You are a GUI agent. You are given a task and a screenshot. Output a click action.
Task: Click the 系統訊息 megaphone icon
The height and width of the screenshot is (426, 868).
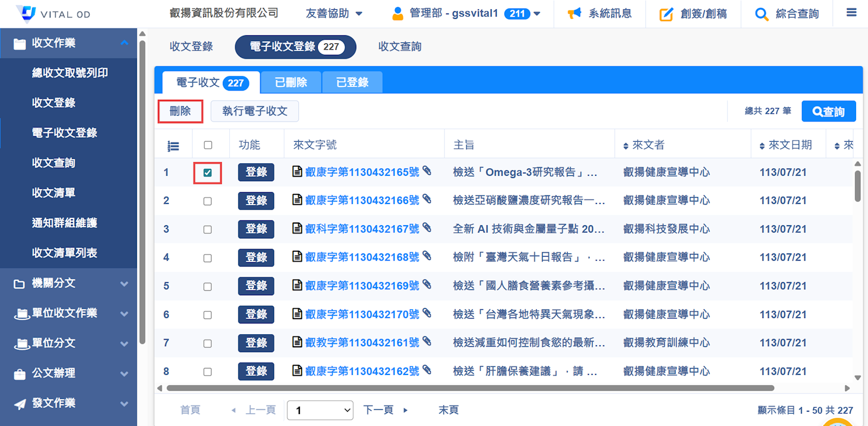point(574,14)
